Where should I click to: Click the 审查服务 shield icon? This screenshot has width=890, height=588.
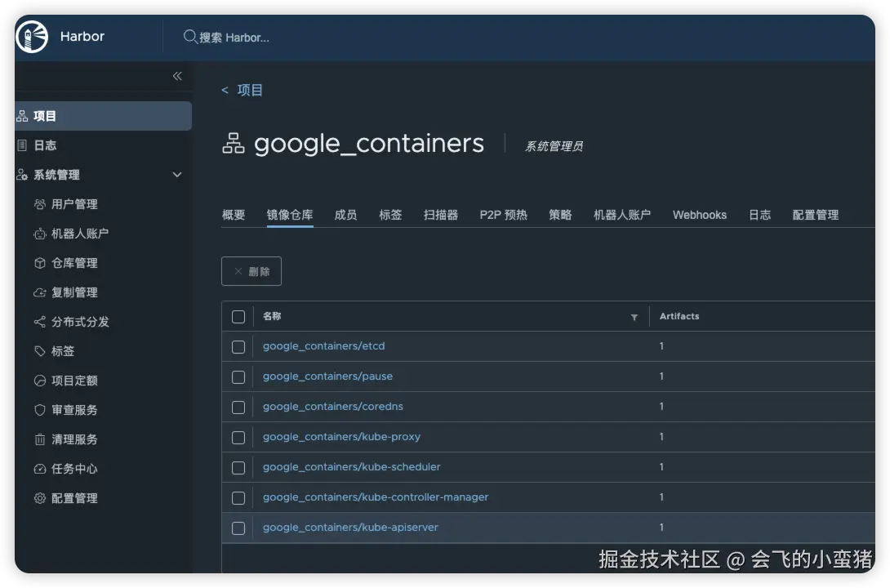click(40, 410)
